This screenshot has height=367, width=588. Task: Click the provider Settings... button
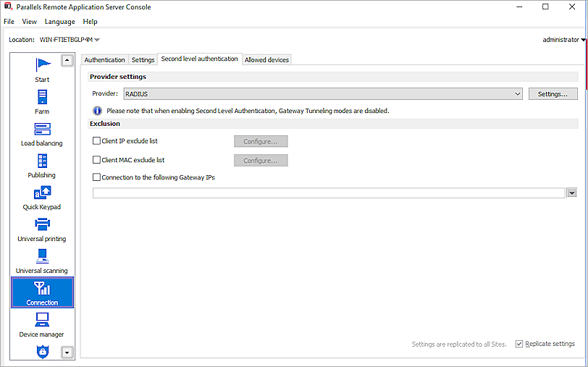pos(553,93)
